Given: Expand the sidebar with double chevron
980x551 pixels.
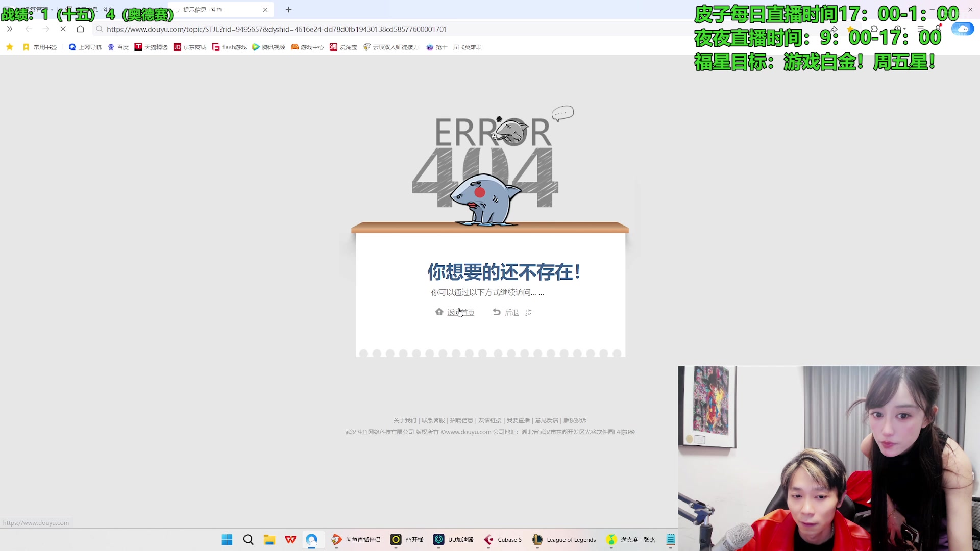Looking at the screenshot, I should pos(10,29).
